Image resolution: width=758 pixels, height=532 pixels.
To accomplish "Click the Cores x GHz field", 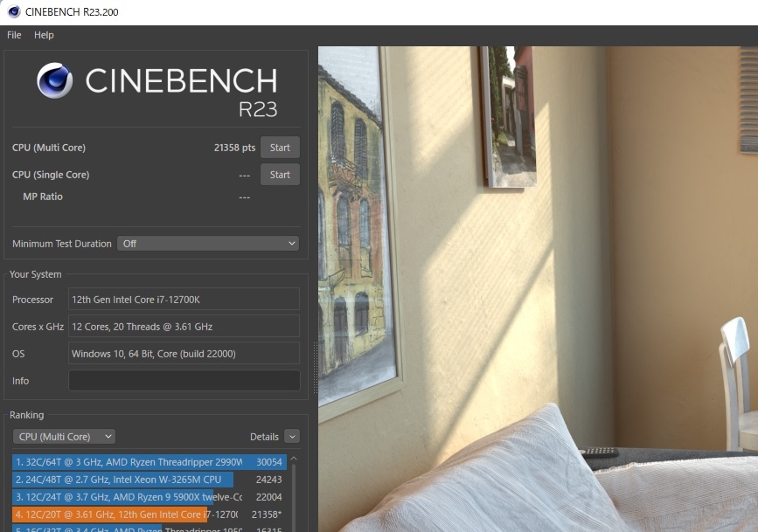I will 184,327.
